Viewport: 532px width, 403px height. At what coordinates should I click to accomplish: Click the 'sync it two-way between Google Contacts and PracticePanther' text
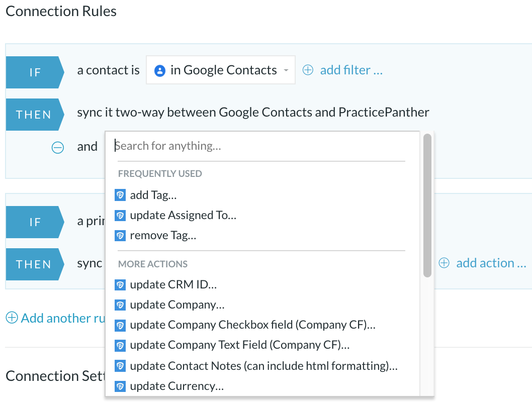(x=253, y=112)
